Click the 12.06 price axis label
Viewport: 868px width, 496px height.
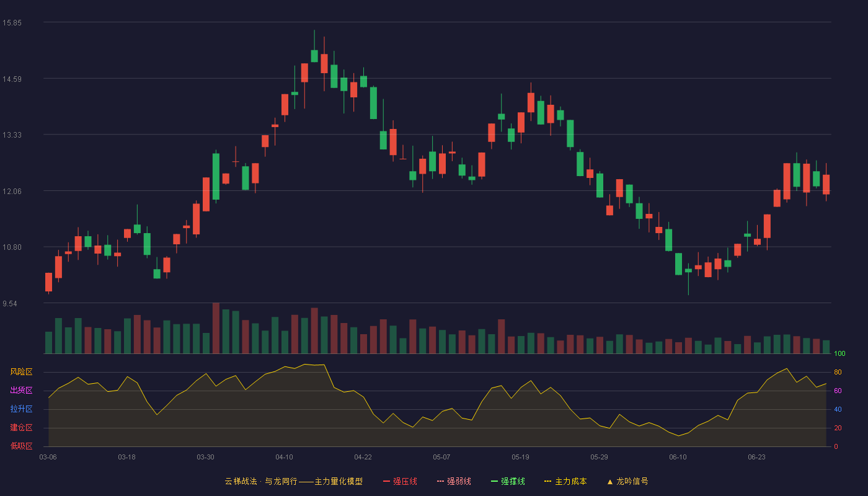click(12, 191)
